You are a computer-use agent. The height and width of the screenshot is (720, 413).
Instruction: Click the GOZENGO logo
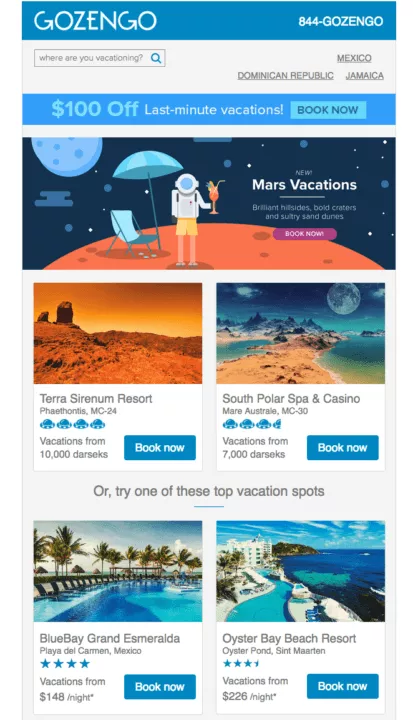click(x=95, y=21)
